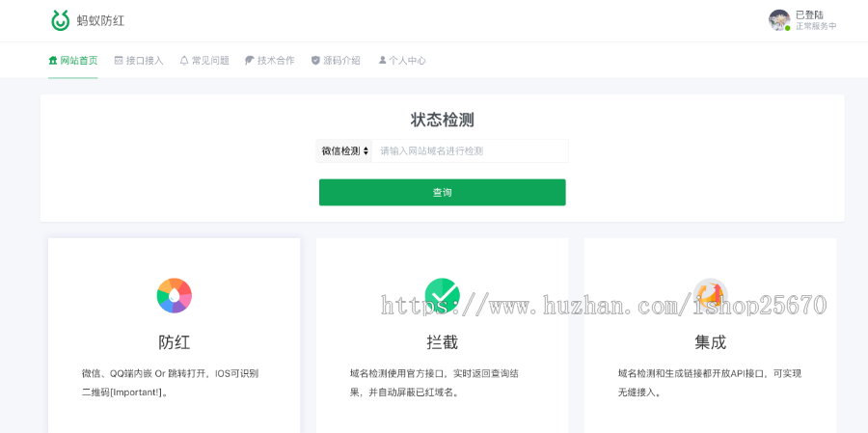Open the user avatar picture
Screen dimensions: 868x433
point(779,20)
